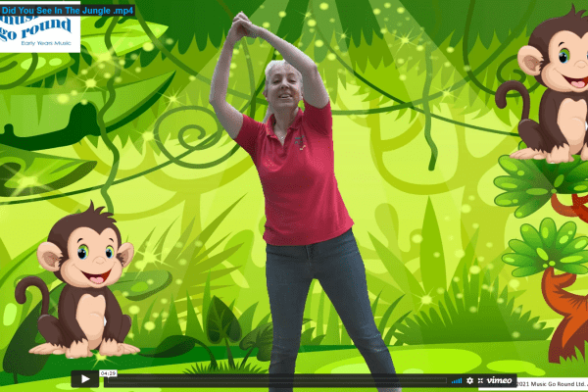Screen dimensions: 588x392
Task: Click the spiral vine left of the presenter
Action: (x=188, y=127)
